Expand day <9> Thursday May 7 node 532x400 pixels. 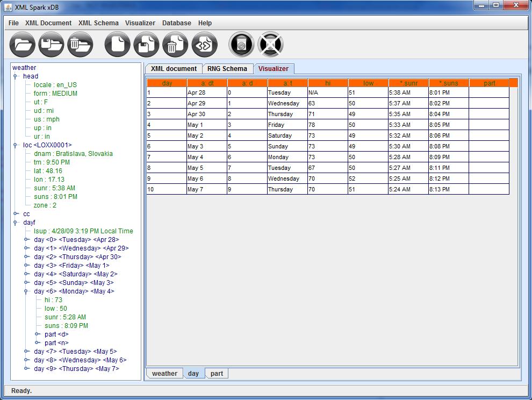pyautogui.click(x=26, y=368)
